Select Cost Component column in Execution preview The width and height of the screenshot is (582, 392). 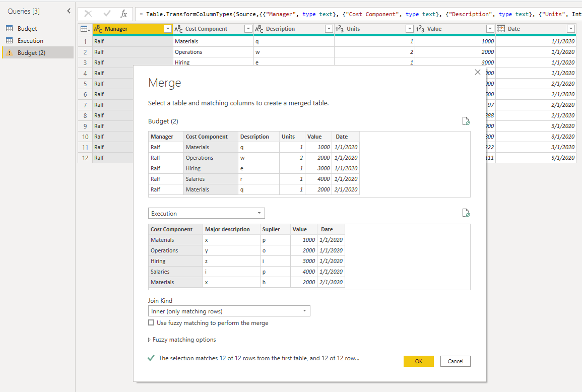pyautogui.click(x=175, y=229)
